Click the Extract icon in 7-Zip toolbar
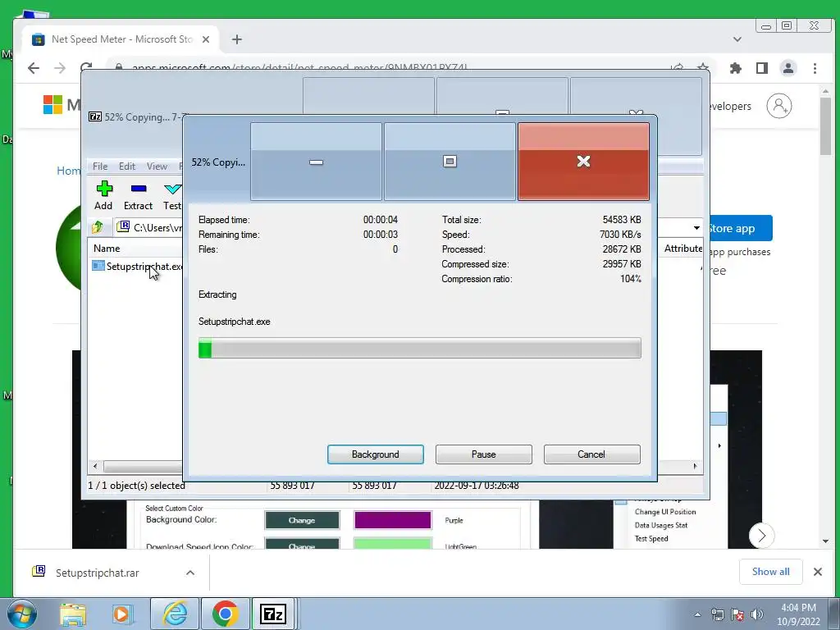Screen dimensions: 840x630 tap(138, 195)
